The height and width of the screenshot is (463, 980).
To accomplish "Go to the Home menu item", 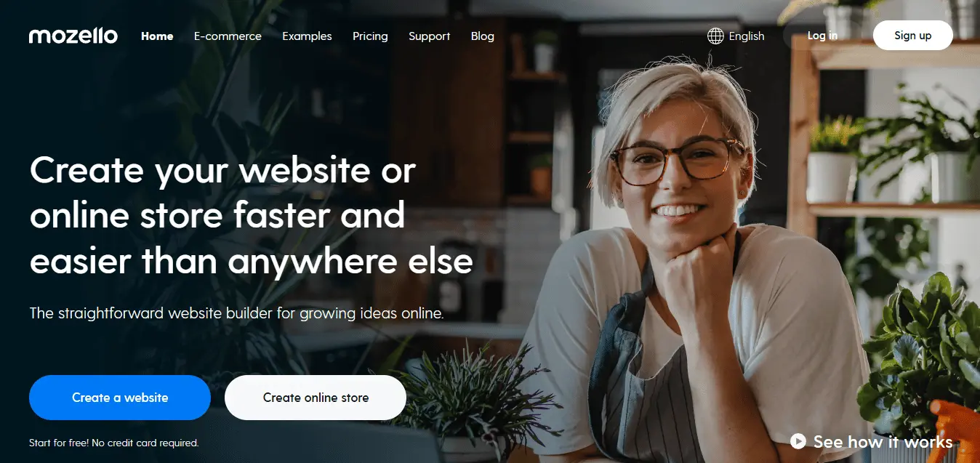I will [157, 36].
